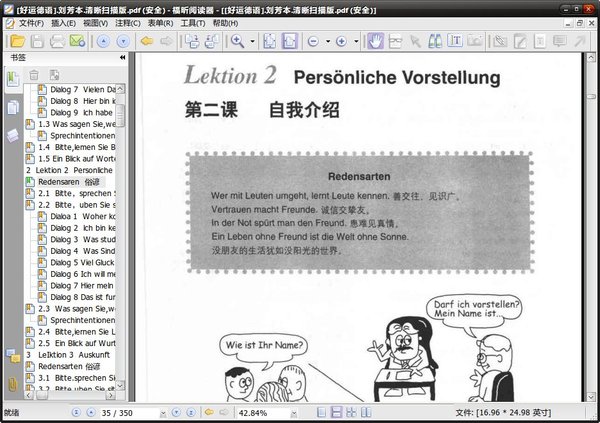Open the 注释(C) menu
Screen dimensions: 600x423
pos(128,23)
